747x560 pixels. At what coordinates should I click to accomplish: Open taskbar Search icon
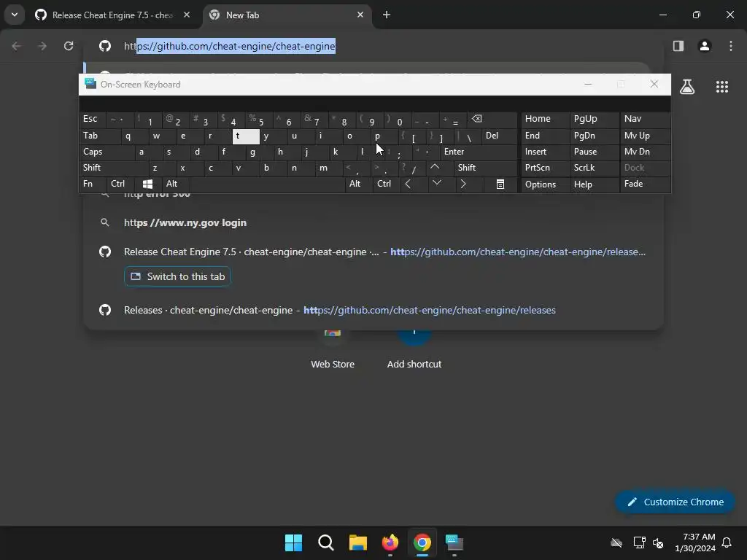(326, 542)
